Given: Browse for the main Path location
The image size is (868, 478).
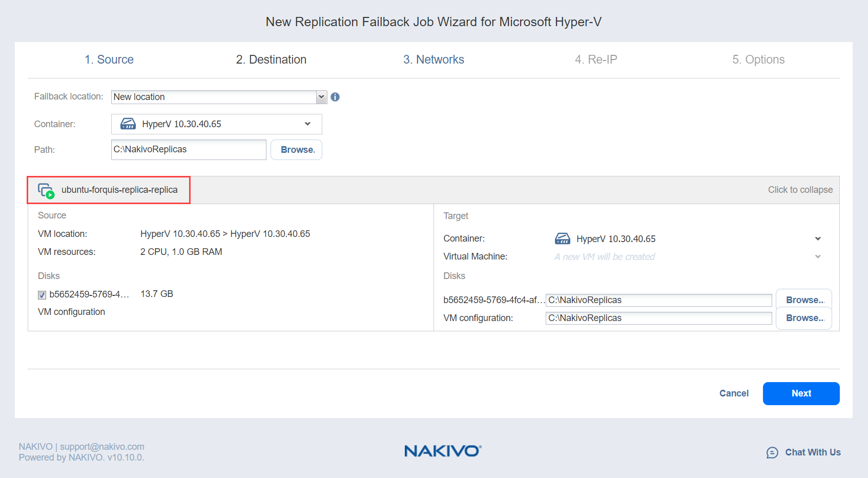Looking at the screenshot, I should tap(297, 150).
